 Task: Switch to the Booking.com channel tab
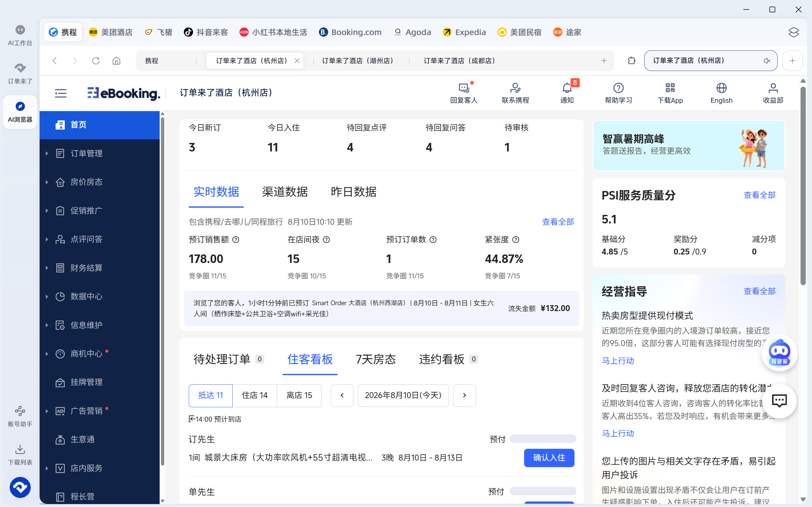click(350, 32)
